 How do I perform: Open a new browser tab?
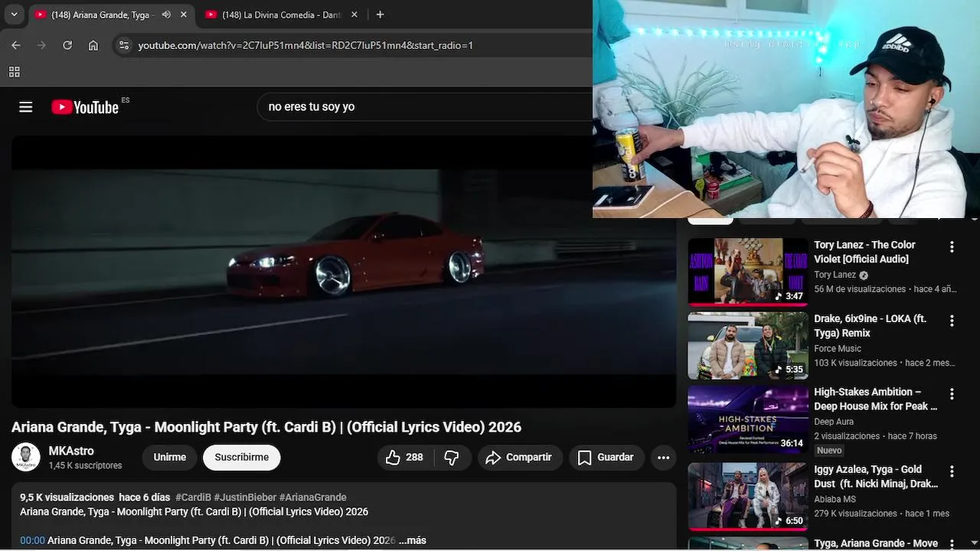coord(380,15)
